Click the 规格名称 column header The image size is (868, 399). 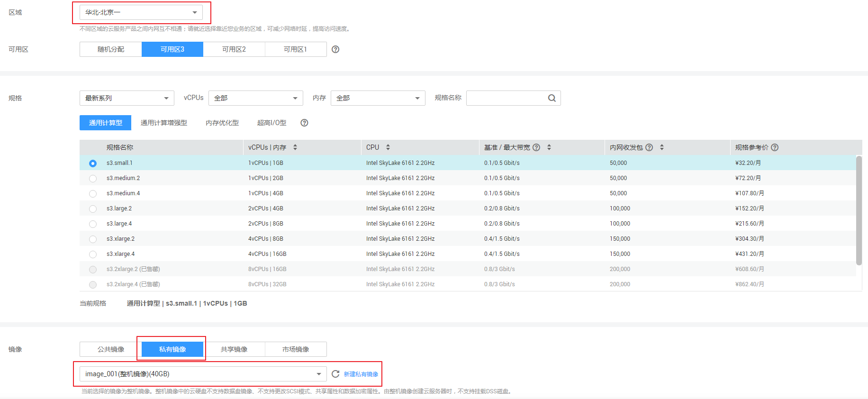point(120,147)
